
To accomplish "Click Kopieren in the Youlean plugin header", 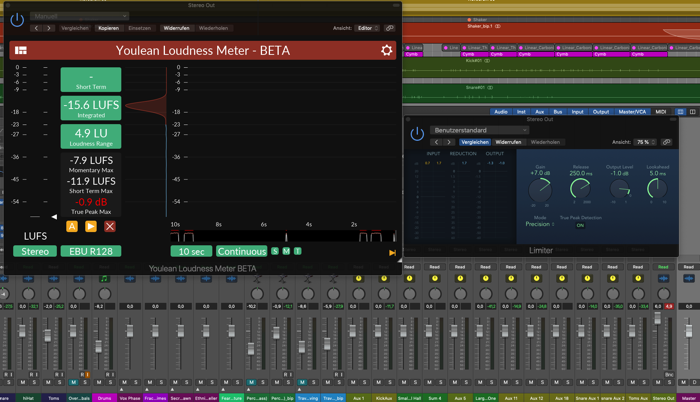I will click(108, 28).
